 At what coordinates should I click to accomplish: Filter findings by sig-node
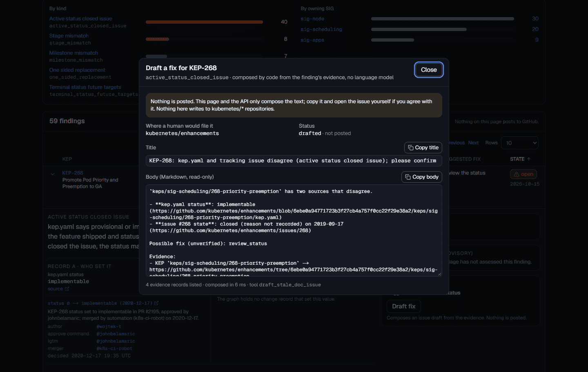click(312, 19)
